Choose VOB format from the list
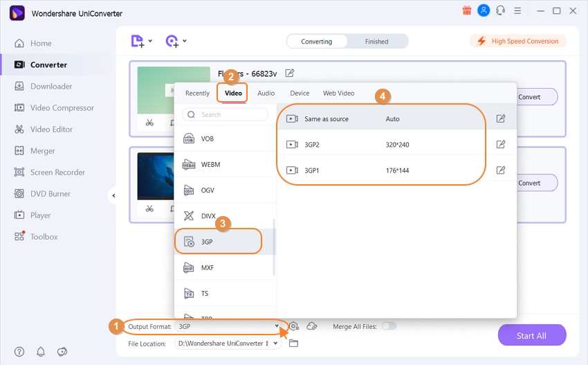This screenshot has height=365, width=588. click(x=225, y=139)
